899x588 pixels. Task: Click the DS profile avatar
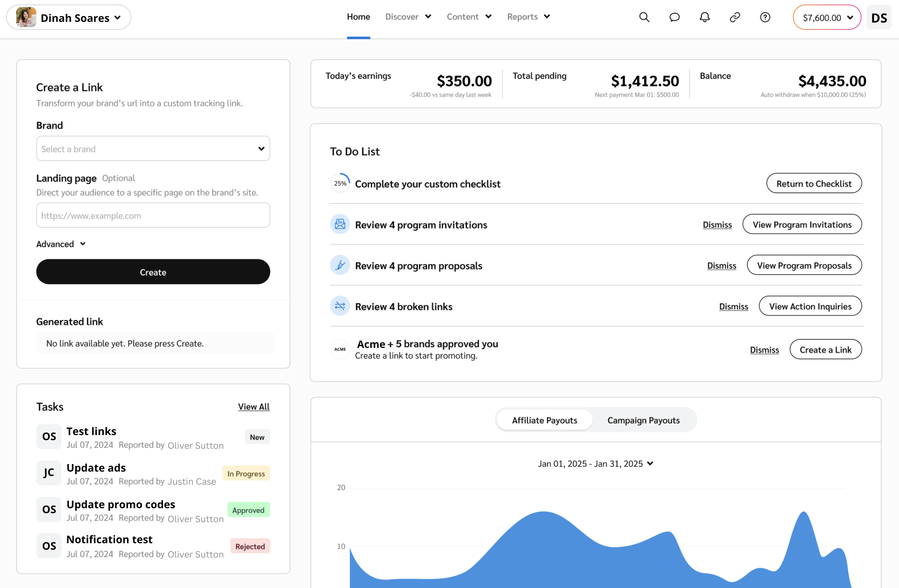tap(879, 18)
